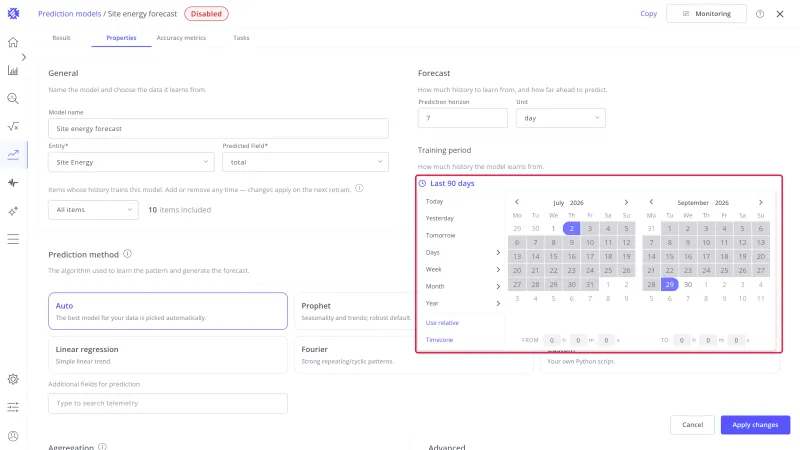The height and width of the screenshot is (450, 800).
Task: Open the Entity dropdown Site Energy
Action: 131,162
